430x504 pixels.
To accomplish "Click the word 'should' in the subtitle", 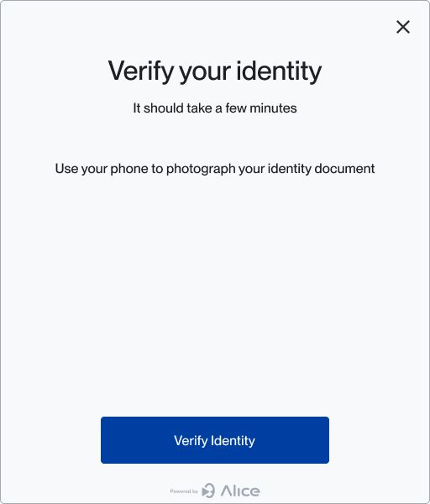I will pos(164,108).
